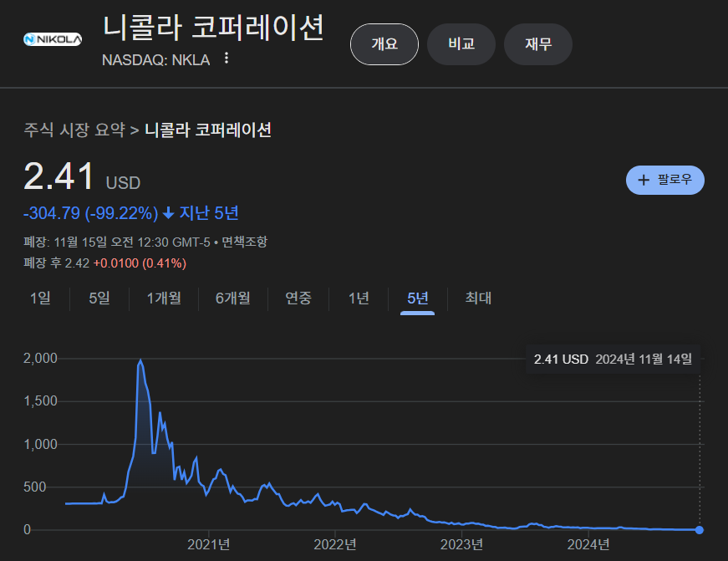Click the 2,000 y-axis value
Screen dimensions: 728x561
point(40,358)
